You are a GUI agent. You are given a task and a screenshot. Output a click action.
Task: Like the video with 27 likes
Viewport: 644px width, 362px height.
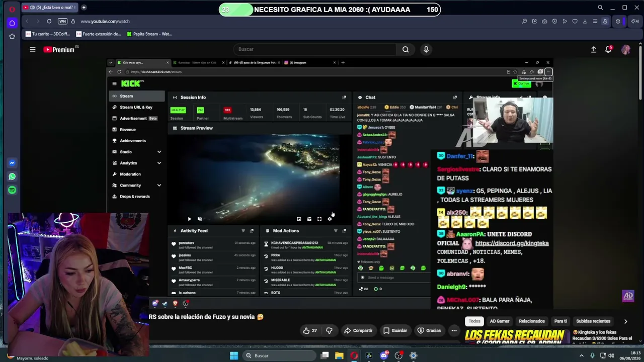click(x=310, y=330)
